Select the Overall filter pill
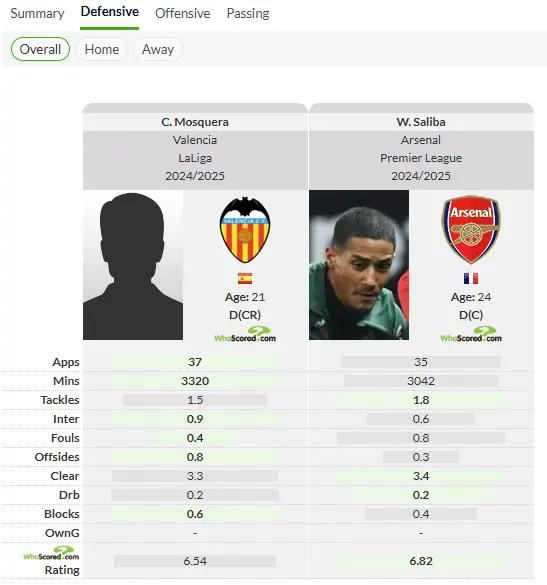This screenshot has height=585, width=547. click(x=40, y=49)
